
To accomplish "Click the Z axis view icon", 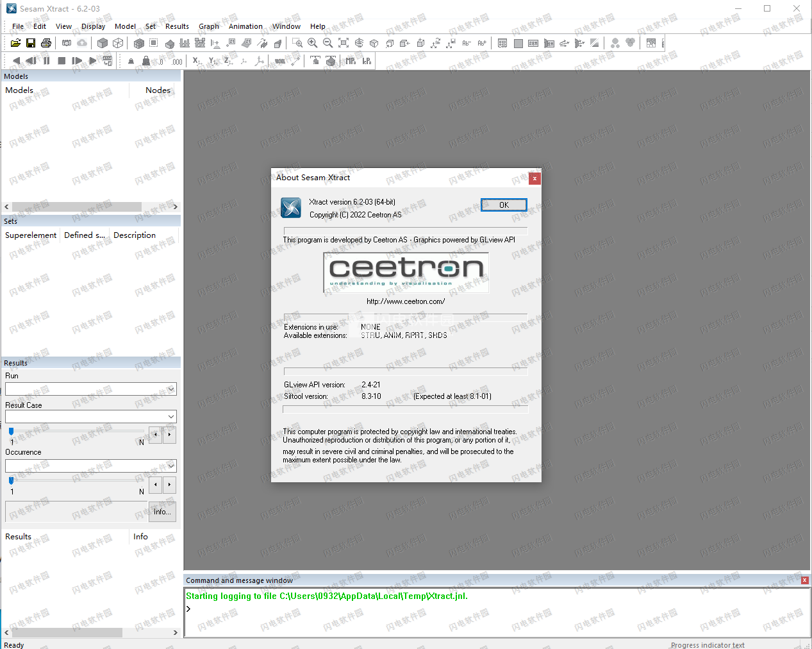I will pos(228,61).
